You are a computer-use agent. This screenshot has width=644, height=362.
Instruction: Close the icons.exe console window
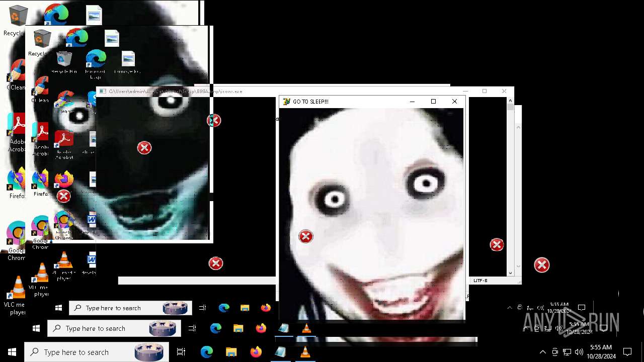click(504, 91)
